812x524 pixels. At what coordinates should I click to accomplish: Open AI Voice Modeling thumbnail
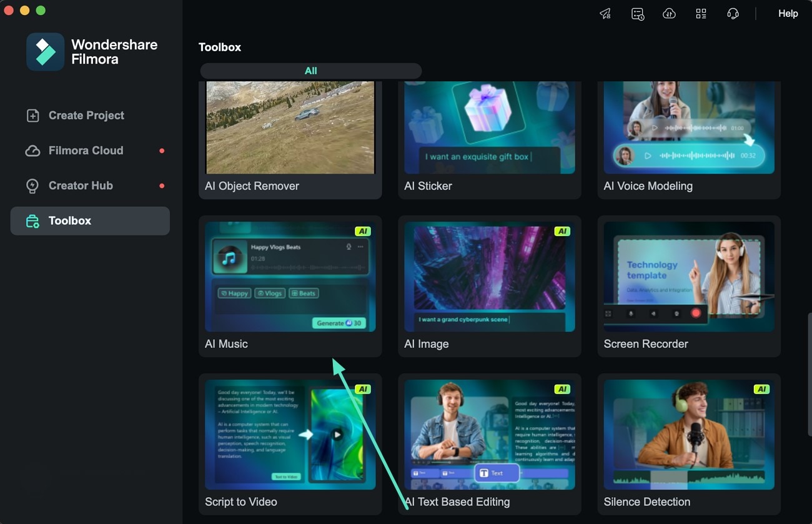[x=689, y=127]
